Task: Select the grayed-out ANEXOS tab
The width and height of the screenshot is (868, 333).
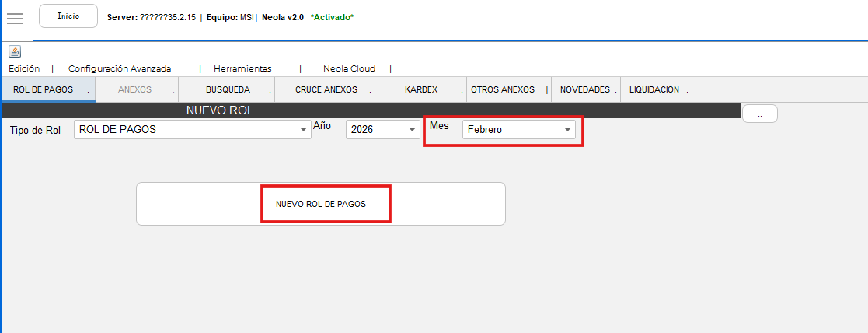Action: tap(135, 89)
